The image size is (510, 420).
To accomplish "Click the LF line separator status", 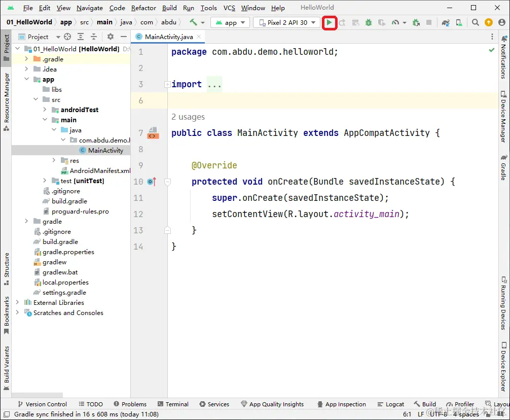I will [x=421, y=414].
